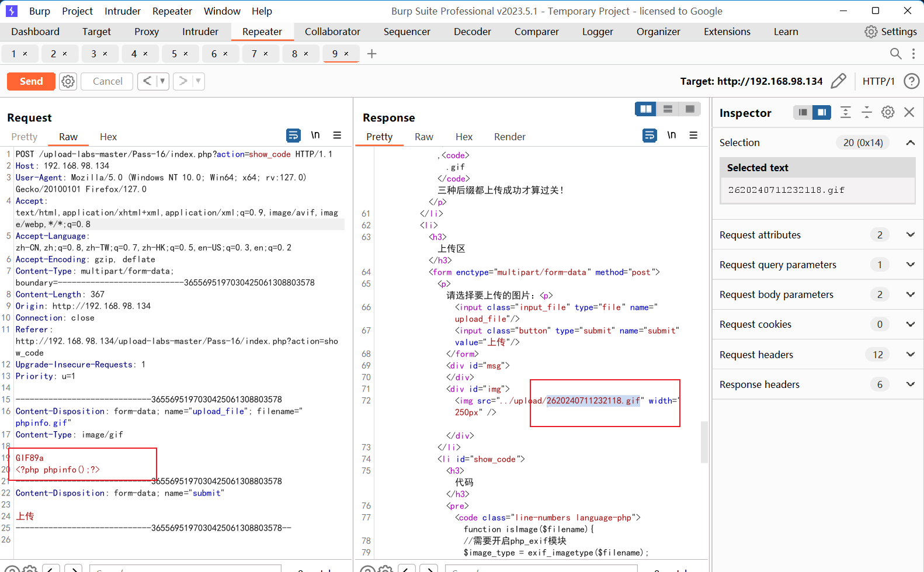Open the Collaborator tab
Image resolution: width=924 pixels, height=572 pixels.
click(332, 32)
